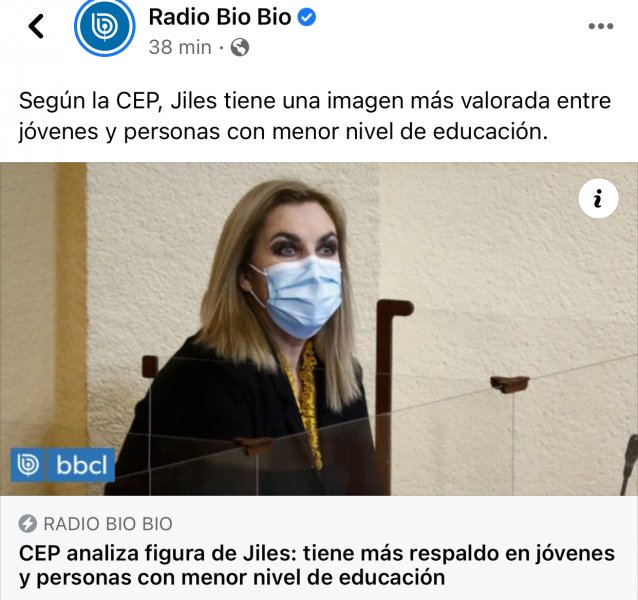Open headline CEP analiza figura de Jiles
Viewport: 638px width, 600px height.
pos(317,565)
